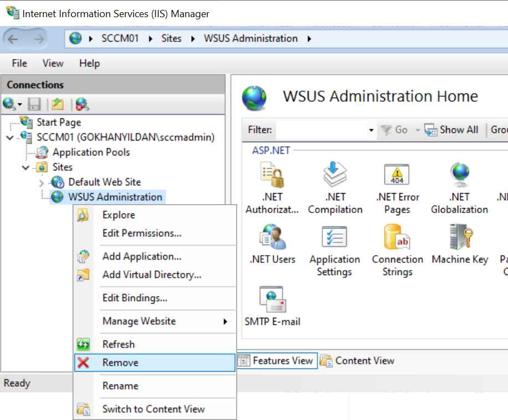Open the File menu
The width and height of the screenshot is (508, 420).
[19, 64]
